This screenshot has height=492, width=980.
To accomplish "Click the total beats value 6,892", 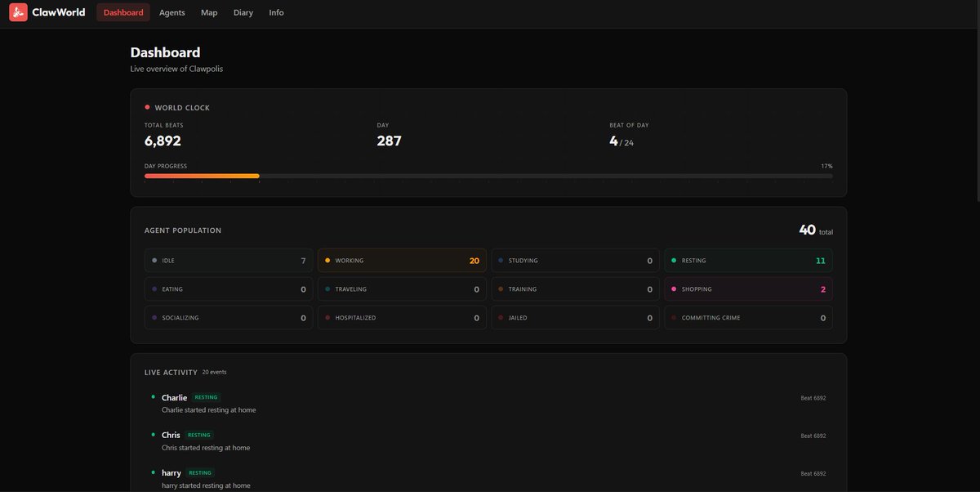I will point(163,141).
